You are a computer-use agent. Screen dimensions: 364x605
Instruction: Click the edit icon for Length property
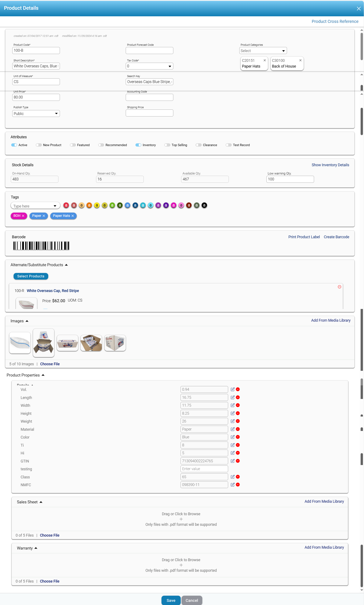point(232,397)
